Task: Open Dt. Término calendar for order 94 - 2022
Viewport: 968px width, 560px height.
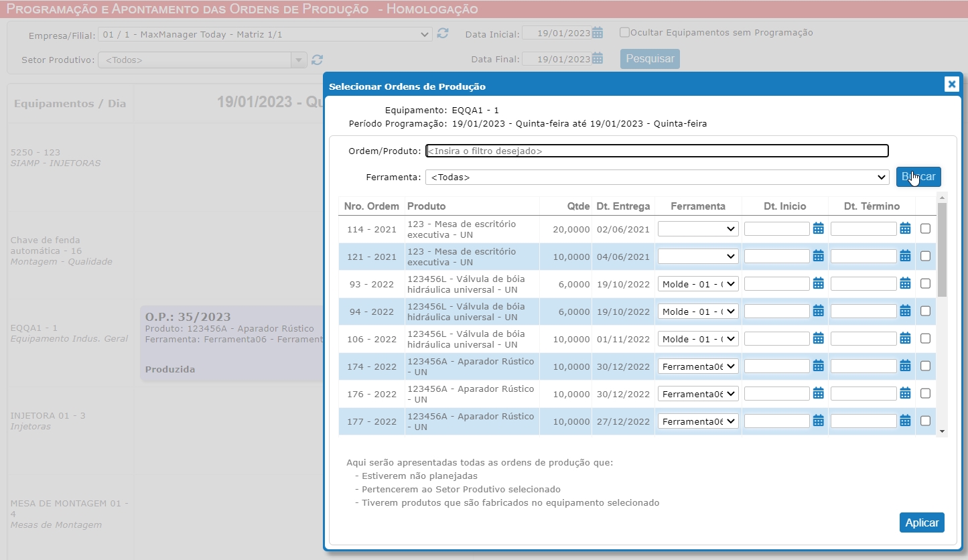Action: 905,311
